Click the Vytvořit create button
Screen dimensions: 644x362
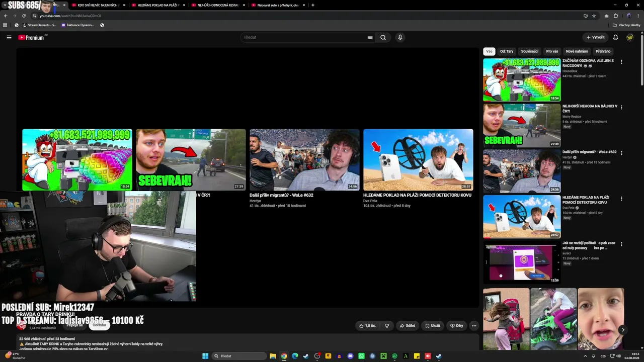(x=595, y=37)
